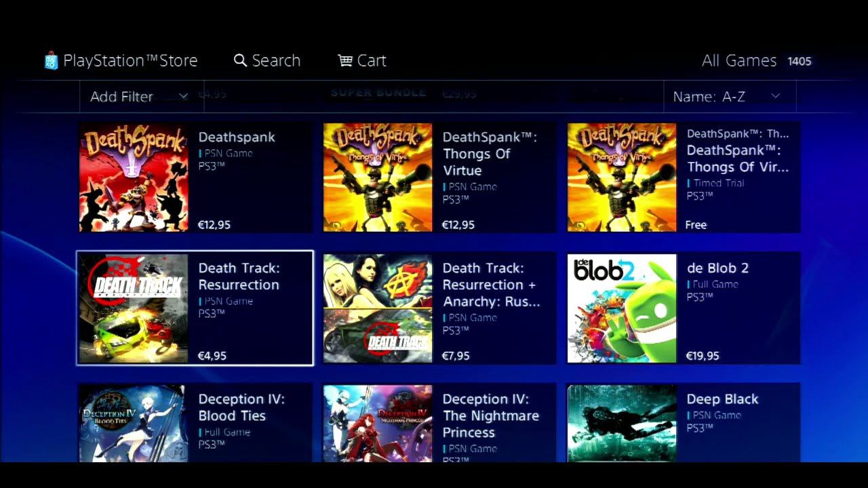Click the 1405 games count badge
Viewport: 868px width, 488px height.
800,61
